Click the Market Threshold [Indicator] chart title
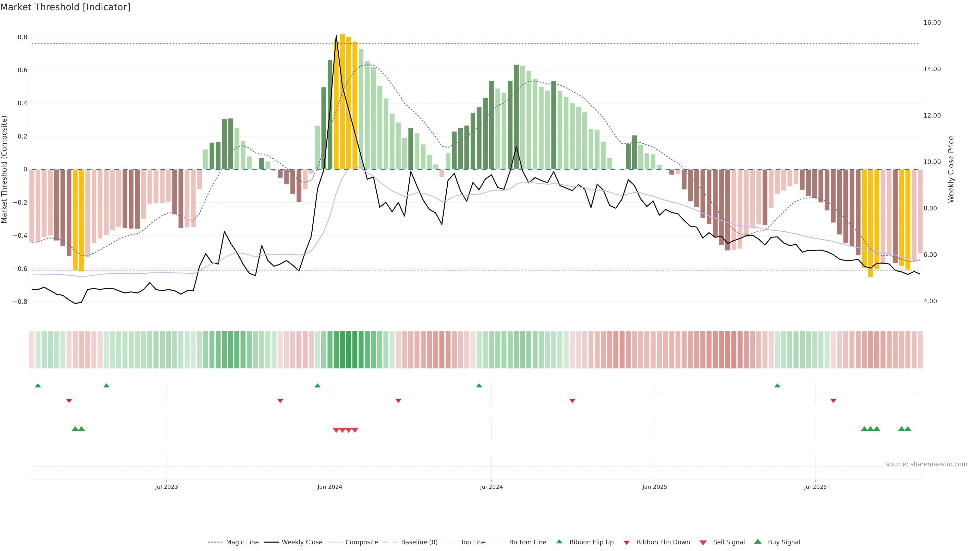 (x=65, y=7)
